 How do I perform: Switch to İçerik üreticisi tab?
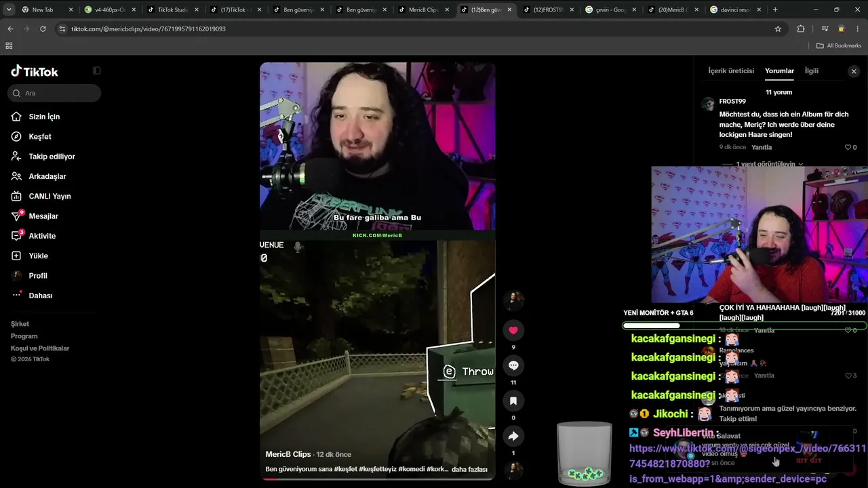tap(731, 70)
